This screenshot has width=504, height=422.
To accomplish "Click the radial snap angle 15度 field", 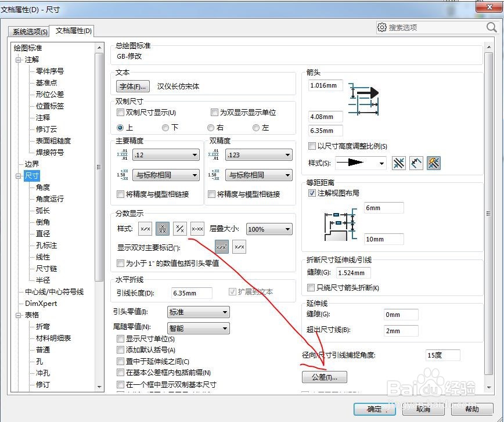I will click(x=443, y=355).
